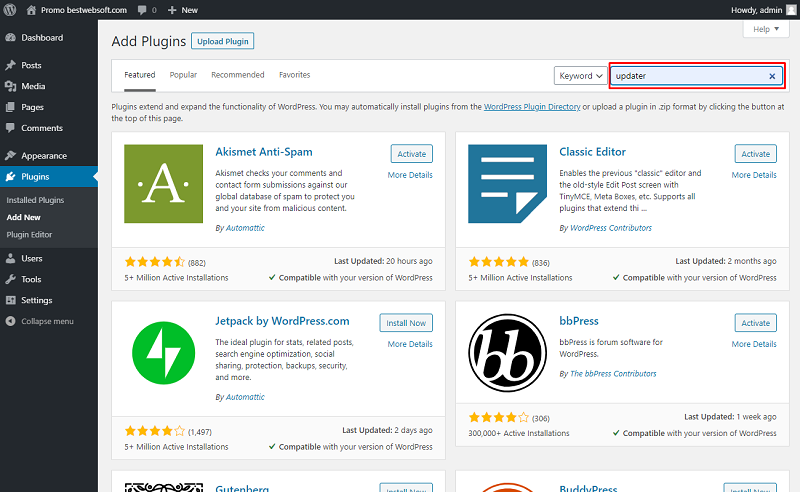
Task: Switch to the Favorites tab
Action: (x=294, y=75)
